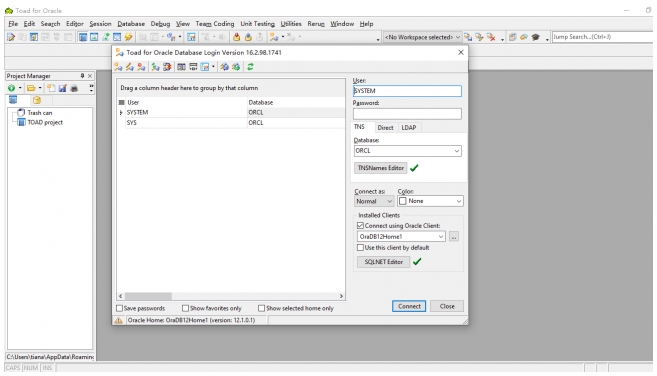The width and height of the screenshot is (657, 376).
Task: Open the SQLNET Editor
Action: point(383,262)
